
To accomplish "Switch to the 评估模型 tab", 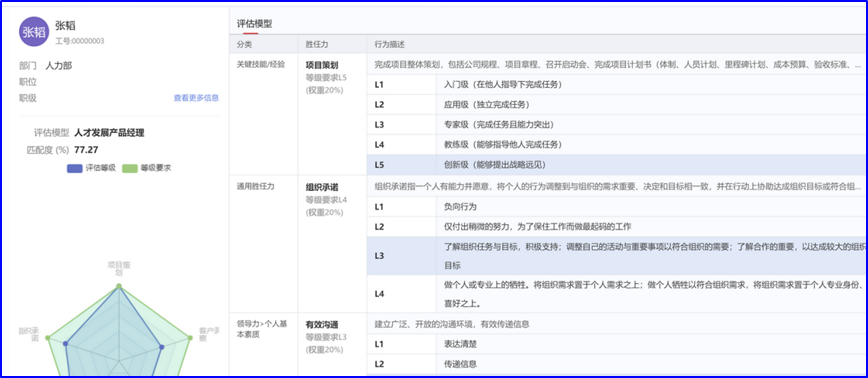I will pos(254,24).
